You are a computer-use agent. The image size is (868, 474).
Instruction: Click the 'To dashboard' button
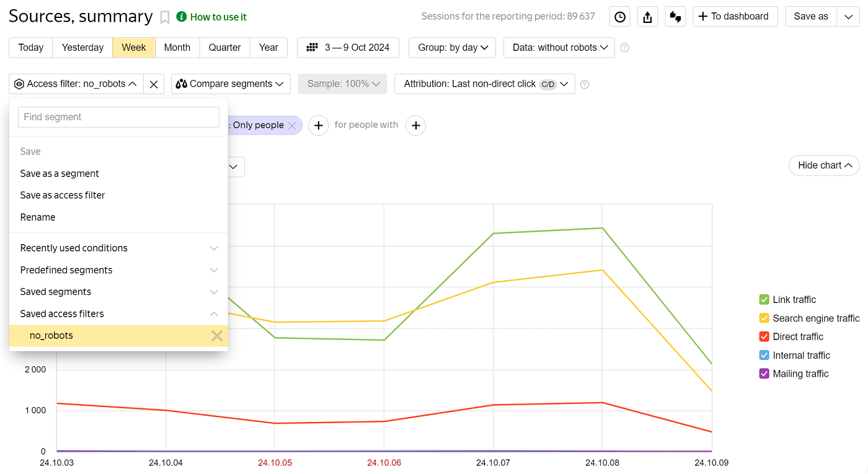click(x=735, y=17)
